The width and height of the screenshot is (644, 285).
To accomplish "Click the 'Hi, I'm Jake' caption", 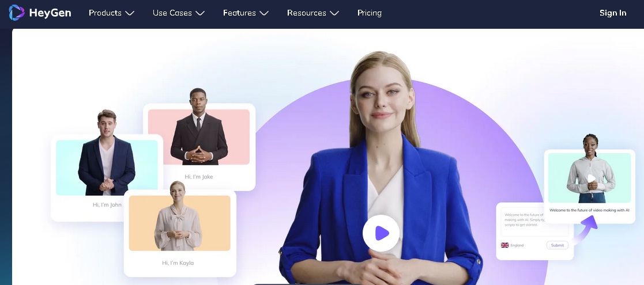I will [199, 177].
